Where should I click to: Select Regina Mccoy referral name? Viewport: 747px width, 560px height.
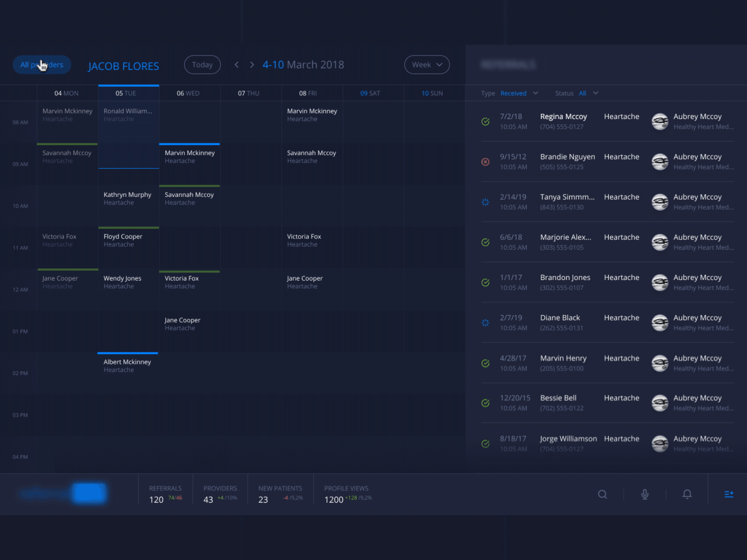tap(564, 117)
